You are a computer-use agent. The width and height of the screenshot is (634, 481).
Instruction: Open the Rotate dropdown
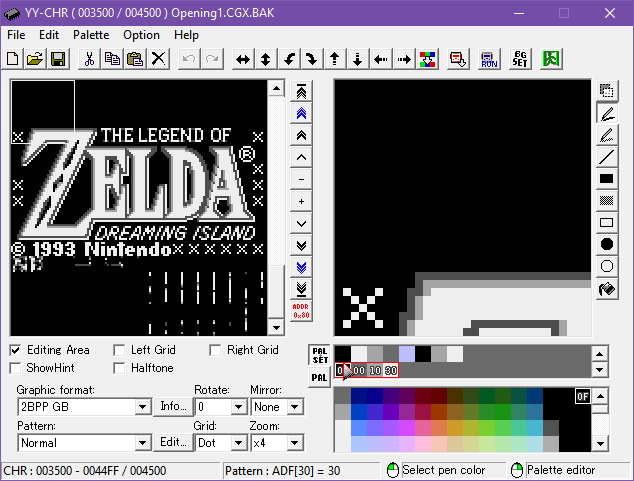[239, 407]
